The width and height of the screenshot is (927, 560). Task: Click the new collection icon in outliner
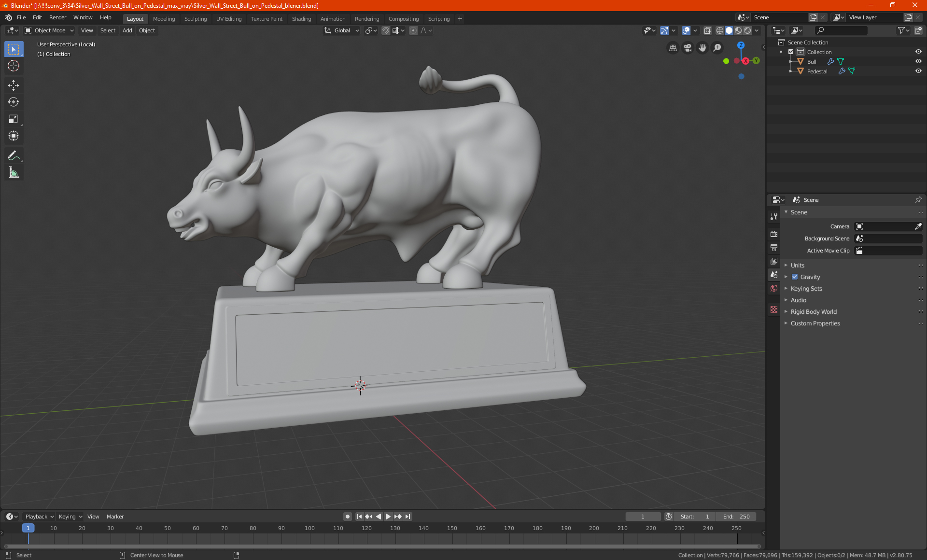(x=918, y=30)
